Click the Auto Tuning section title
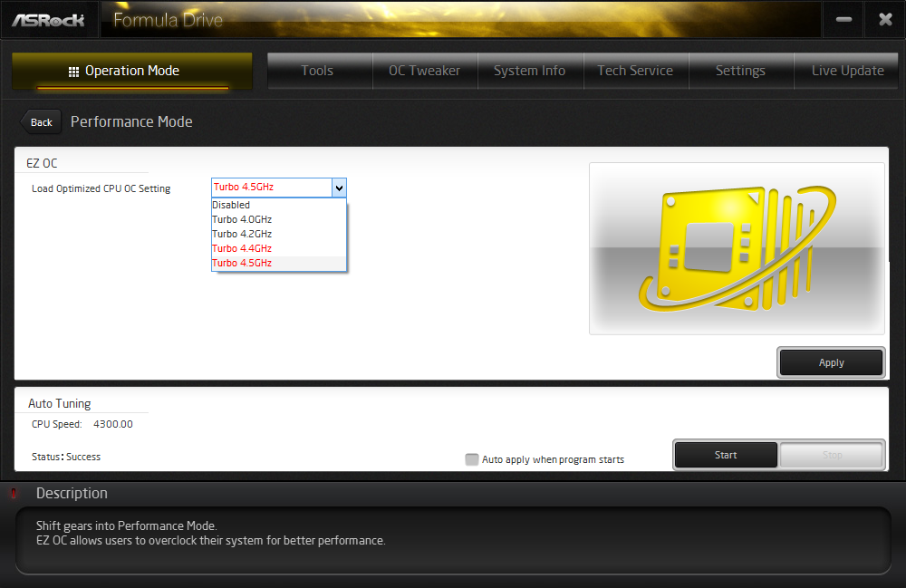This screenshot has height=588, width=906. pyautogui.click(x=60, y=404)
